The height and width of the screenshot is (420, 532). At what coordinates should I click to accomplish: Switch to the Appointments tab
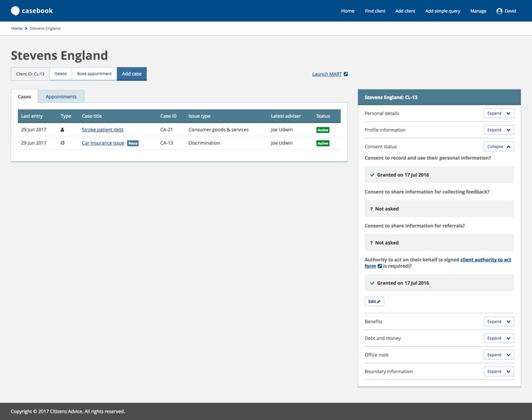point(61,96)
